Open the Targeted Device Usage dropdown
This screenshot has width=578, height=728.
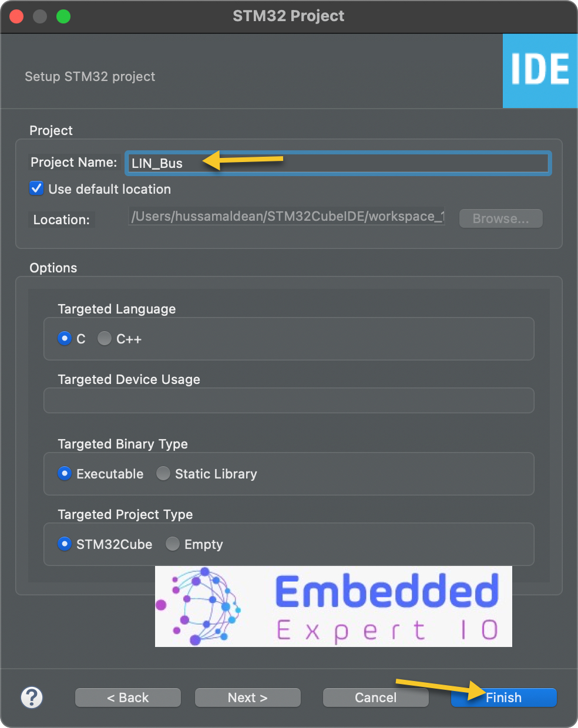coord(289,400)
